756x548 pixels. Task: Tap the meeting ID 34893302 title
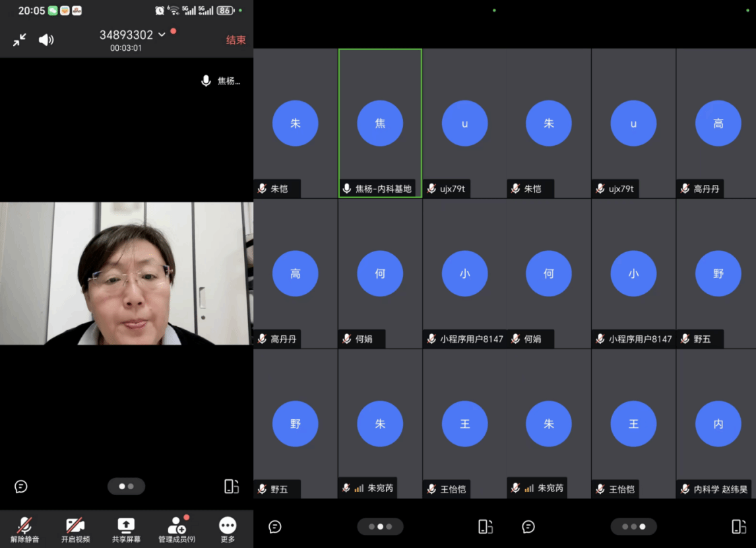click(126, 35)
